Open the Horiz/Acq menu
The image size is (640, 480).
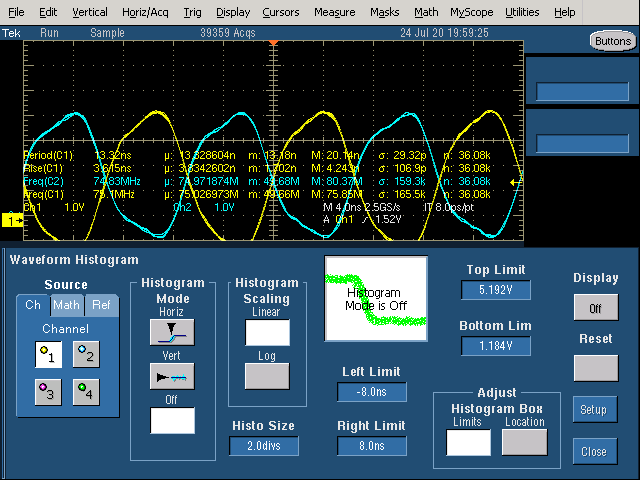[148, 12]
